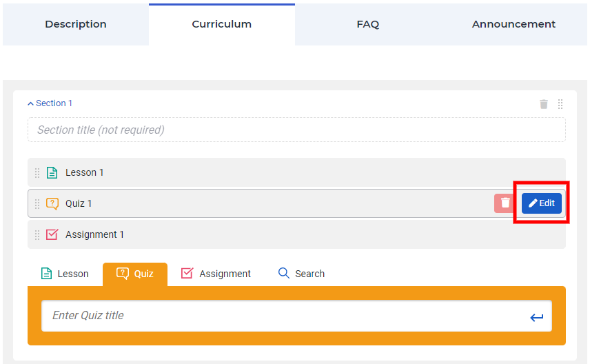The image size is (590, 364).
Task: Click the Quiz 1 drag handle
Action: tap(37, 204)
